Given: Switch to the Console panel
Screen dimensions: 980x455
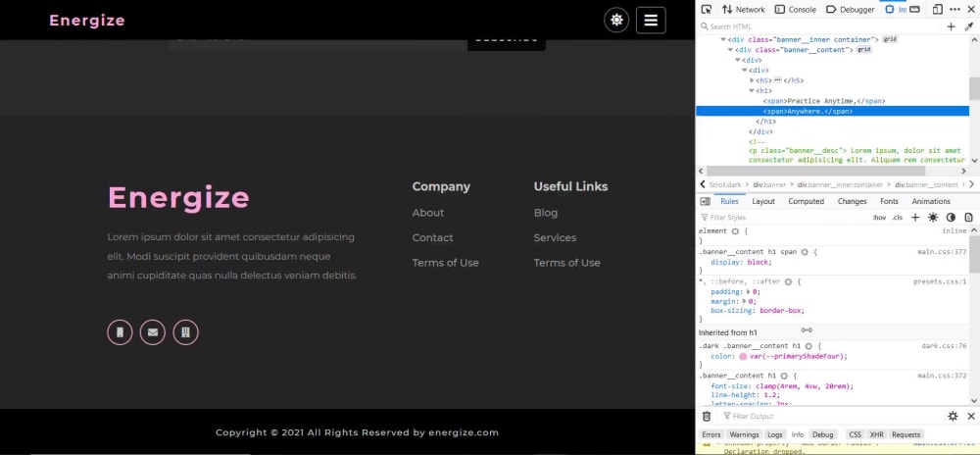Looking at the screenshot, I should (x=795, y=10).
